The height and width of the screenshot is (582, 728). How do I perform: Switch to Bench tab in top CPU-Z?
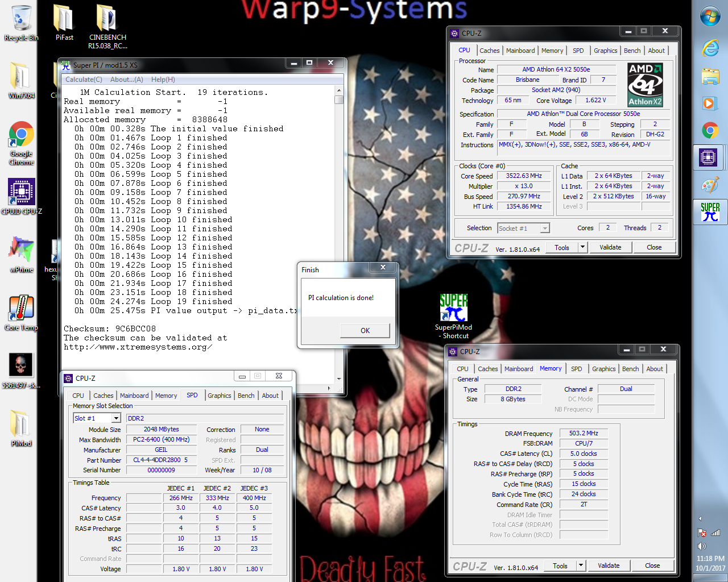click(x=632, y=51)
